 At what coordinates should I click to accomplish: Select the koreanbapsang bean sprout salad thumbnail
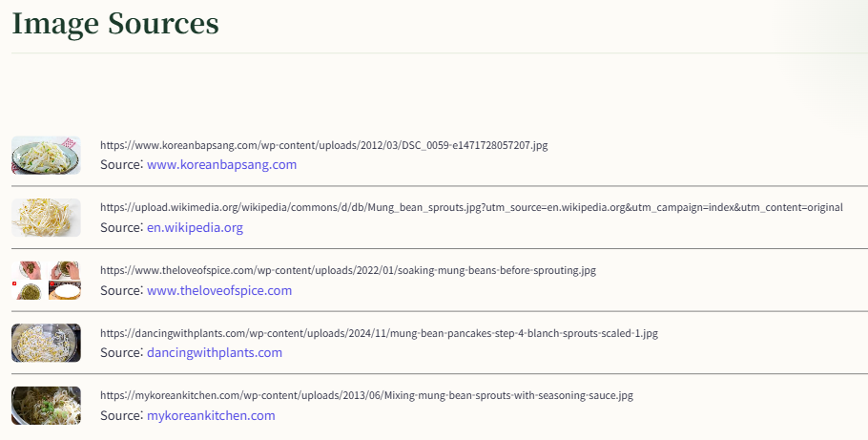click(46, 156)
